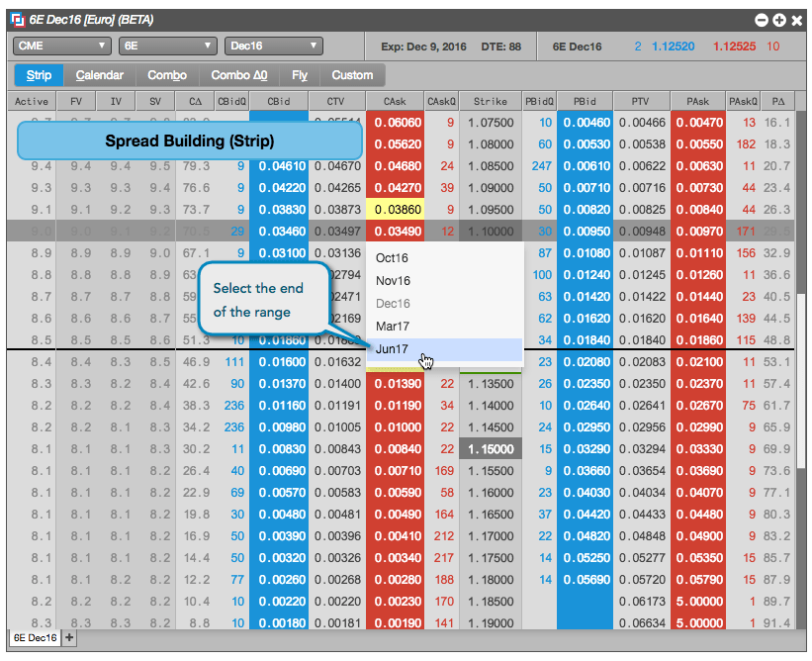The width and height of the screenshot is (812, 661).
Task: Click the Active column header
Action: click(x=31, y=102)
